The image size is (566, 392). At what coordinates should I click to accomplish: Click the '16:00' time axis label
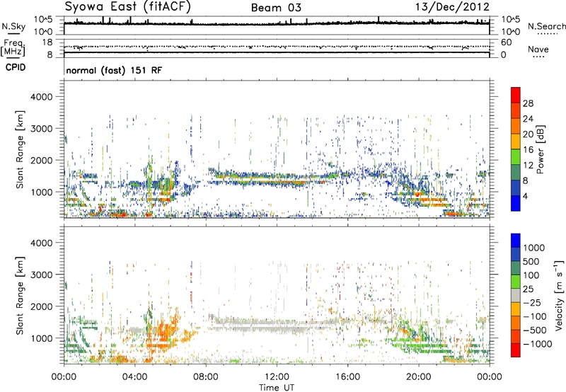(x=347, y=377)
